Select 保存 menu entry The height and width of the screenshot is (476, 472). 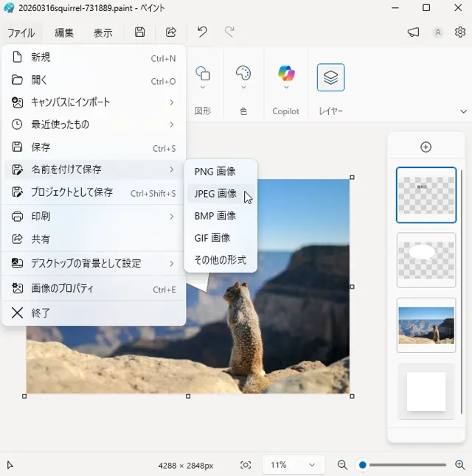94,147
